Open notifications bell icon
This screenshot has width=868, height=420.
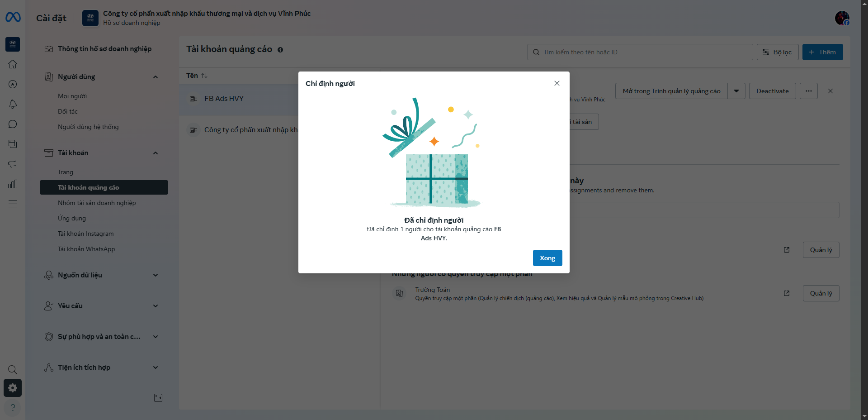13,104
